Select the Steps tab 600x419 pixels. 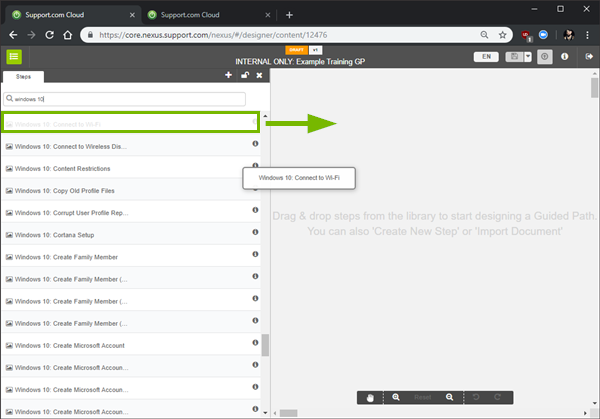(23, 77)
